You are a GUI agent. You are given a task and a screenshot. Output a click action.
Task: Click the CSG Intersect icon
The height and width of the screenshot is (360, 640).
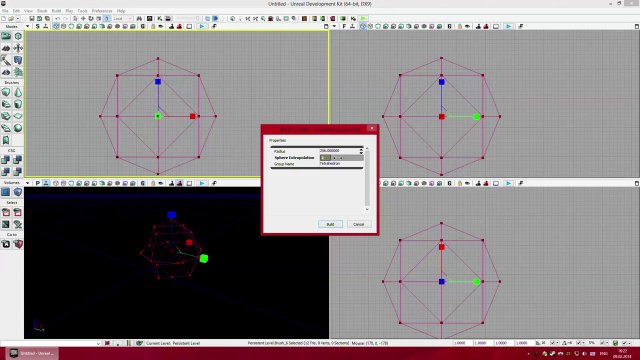pos(6,172)
